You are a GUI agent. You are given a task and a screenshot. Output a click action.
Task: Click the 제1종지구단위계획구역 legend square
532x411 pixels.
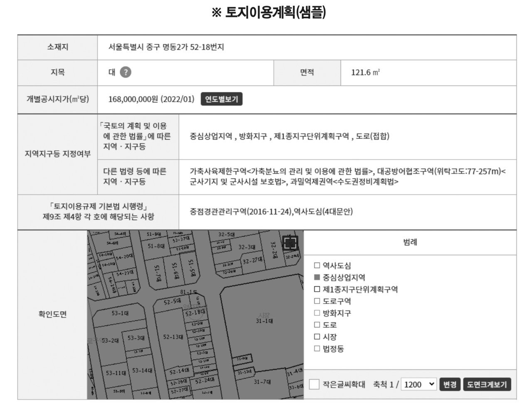(317, 289)
